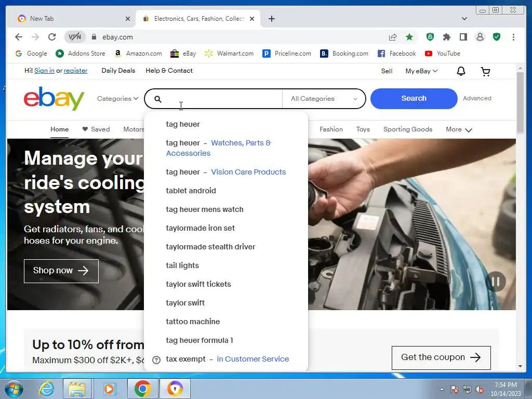This screenshot has width=532, height=399.
Task: Open Internet Explorer from the taskbar
Action: click(46, 389)
